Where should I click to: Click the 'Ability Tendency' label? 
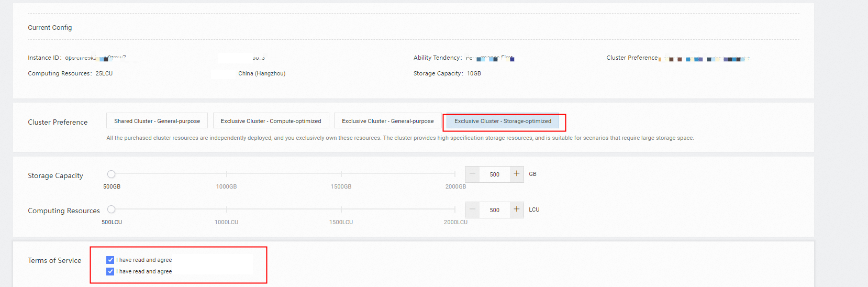point(438,58)
